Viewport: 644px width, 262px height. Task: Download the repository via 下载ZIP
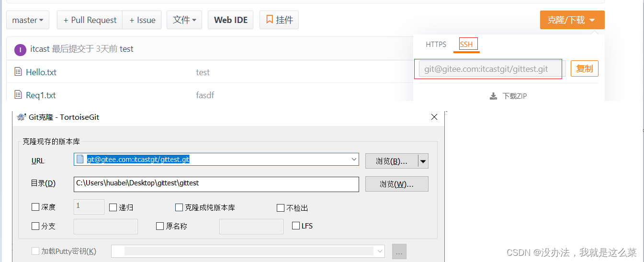pyautogui.click(x=508, y=96)
